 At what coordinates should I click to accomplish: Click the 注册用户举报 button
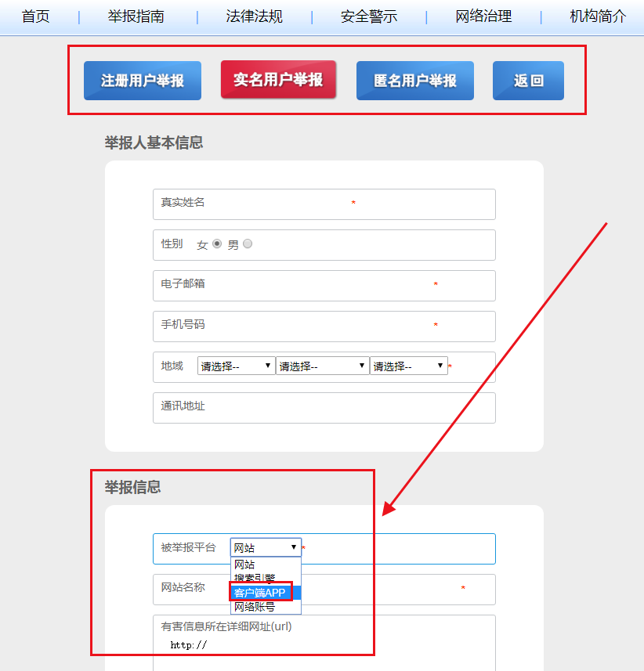(142, 81)
